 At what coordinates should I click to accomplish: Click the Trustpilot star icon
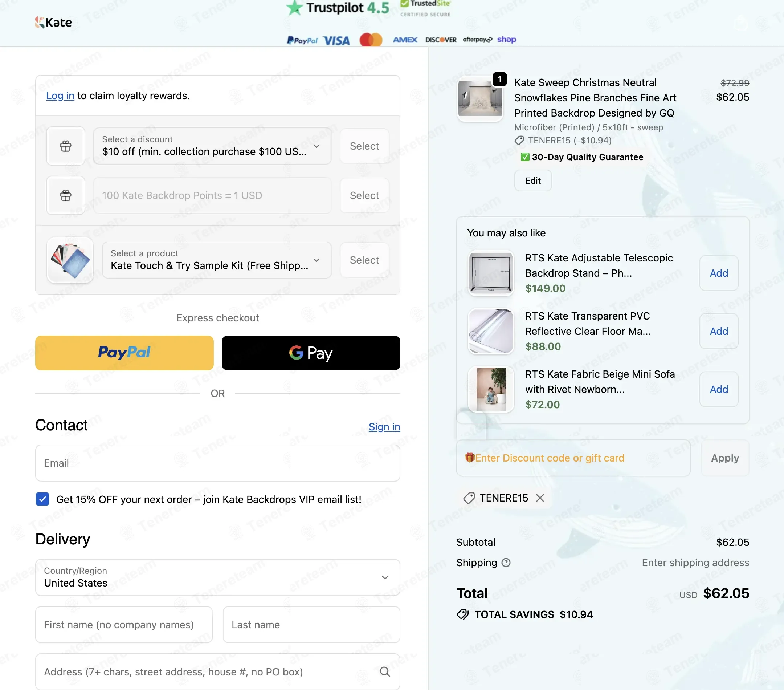coord(294,8)
